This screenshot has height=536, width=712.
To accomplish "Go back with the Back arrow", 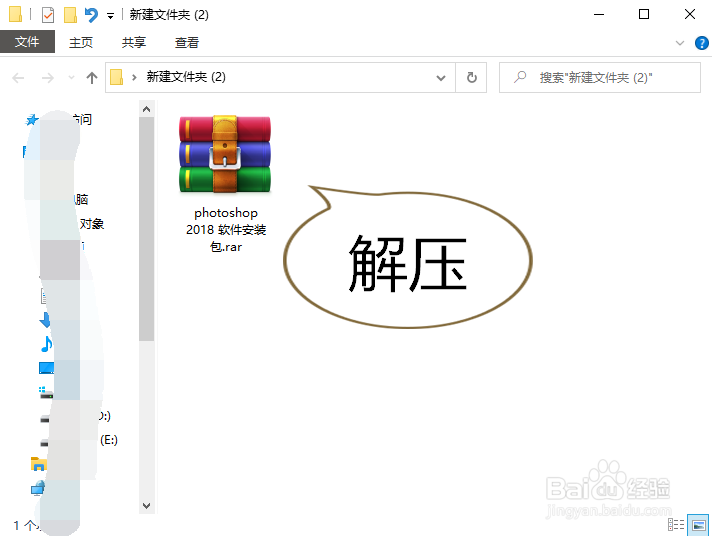I will coord(18,78).
